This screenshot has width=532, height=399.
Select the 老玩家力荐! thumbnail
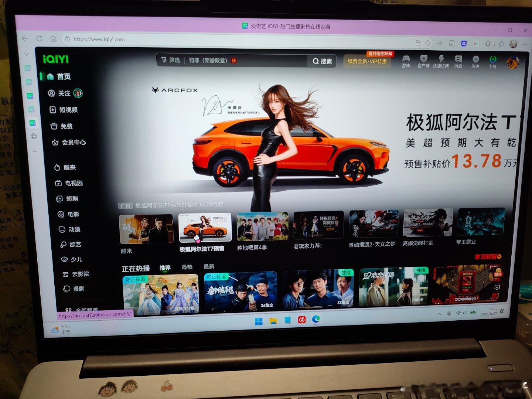point(318,225)
